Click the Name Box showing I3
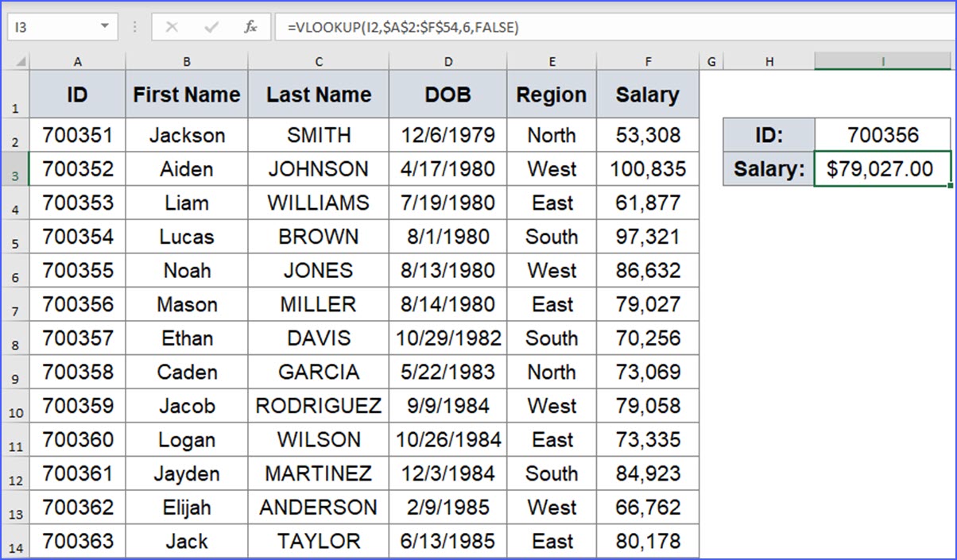The height and width of the screenshot is (560, 957). coord(48,26)
